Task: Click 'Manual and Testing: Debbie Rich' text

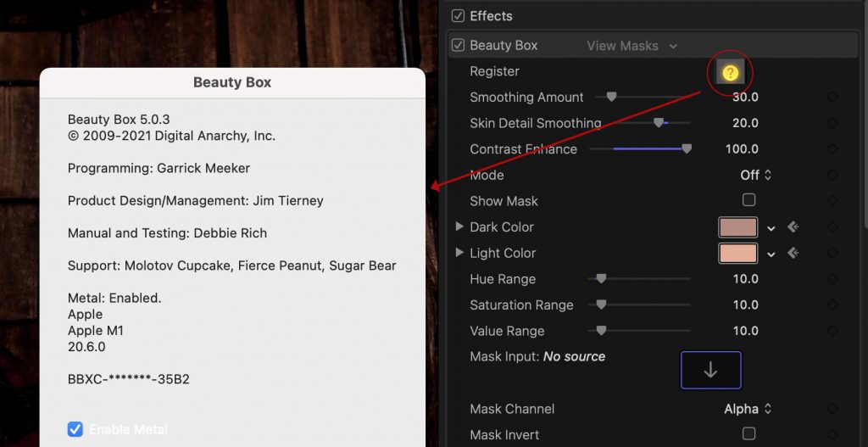Action: [167, 233]
